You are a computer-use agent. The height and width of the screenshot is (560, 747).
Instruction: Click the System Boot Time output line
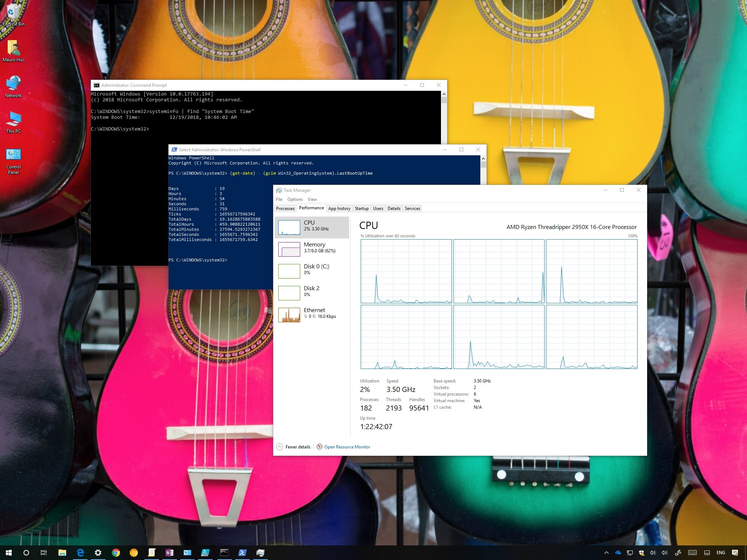coord(164,117)
